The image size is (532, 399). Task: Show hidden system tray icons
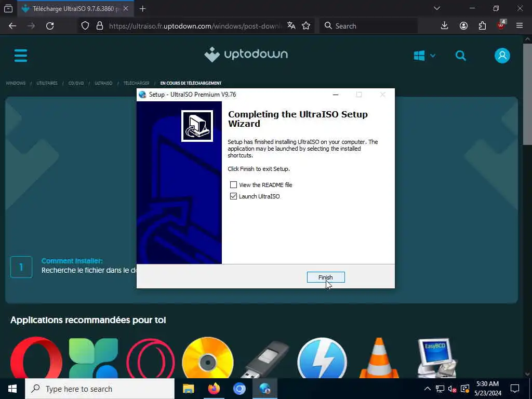428,389
